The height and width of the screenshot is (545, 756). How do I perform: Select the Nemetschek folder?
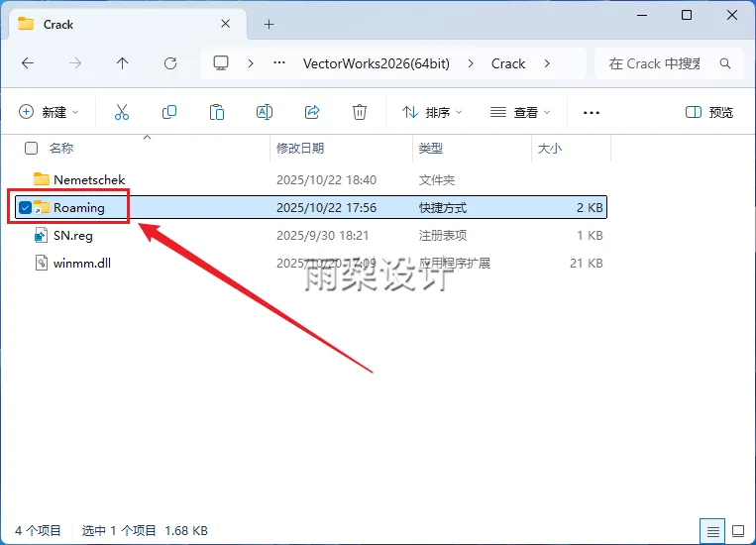point(89,180)
